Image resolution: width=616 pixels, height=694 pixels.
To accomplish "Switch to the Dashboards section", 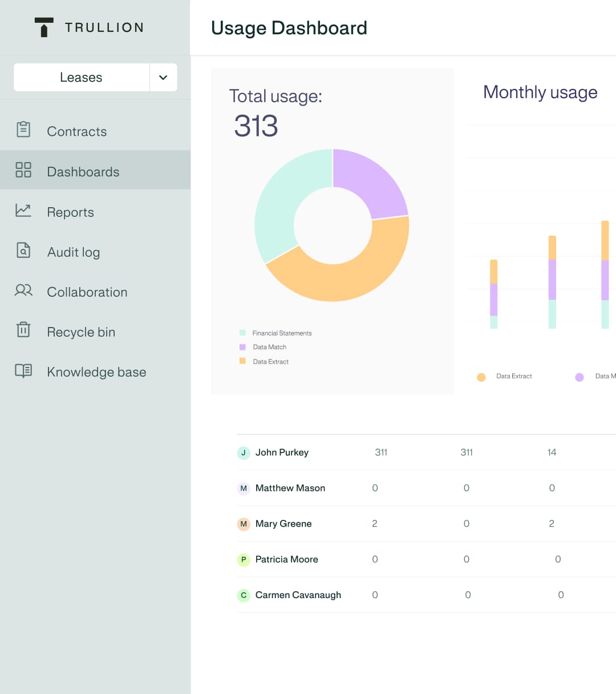I will [82, 171].
